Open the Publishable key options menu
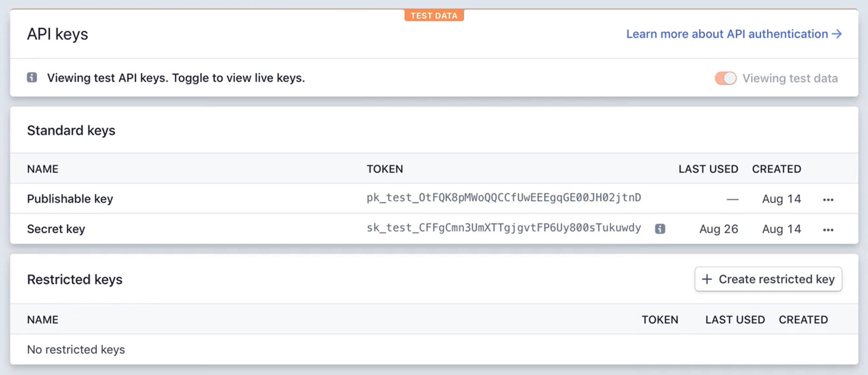 [x=828, y=199]
